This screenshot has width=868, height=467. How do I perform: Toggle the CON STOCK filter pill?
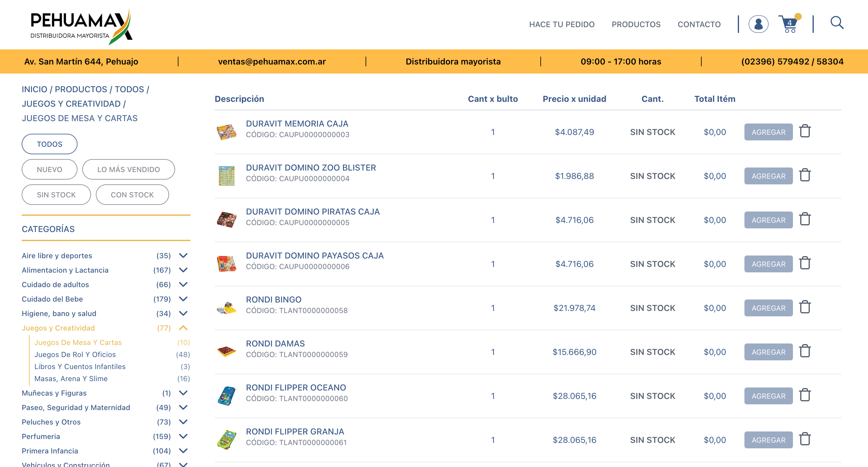(132, 195)
